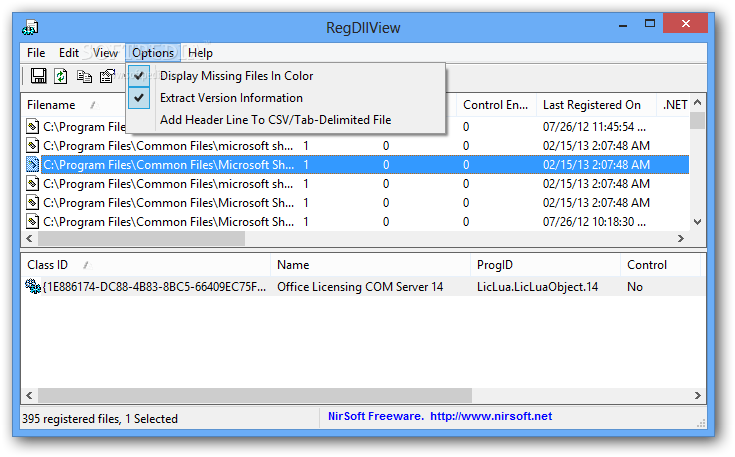Click the Refresh toolbar icon
Screen dimensions: 735x457
60,76
